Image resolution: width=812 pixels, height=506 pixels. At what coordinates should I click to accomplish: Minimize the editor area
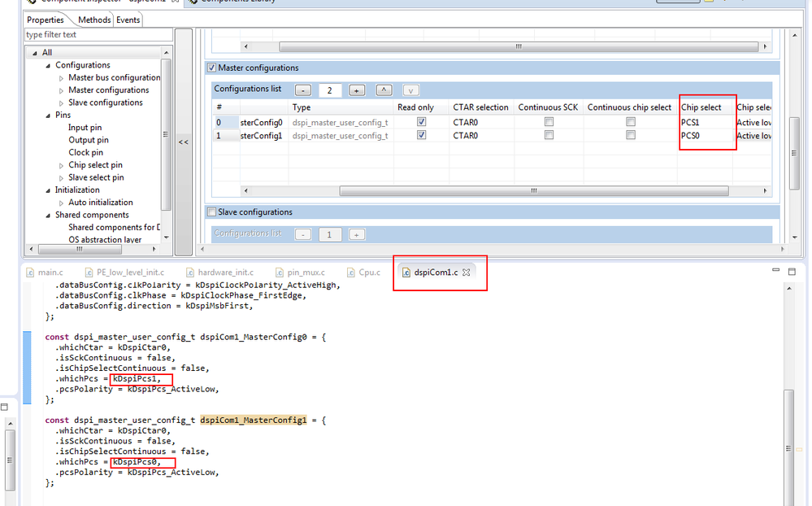pos(775,269)
